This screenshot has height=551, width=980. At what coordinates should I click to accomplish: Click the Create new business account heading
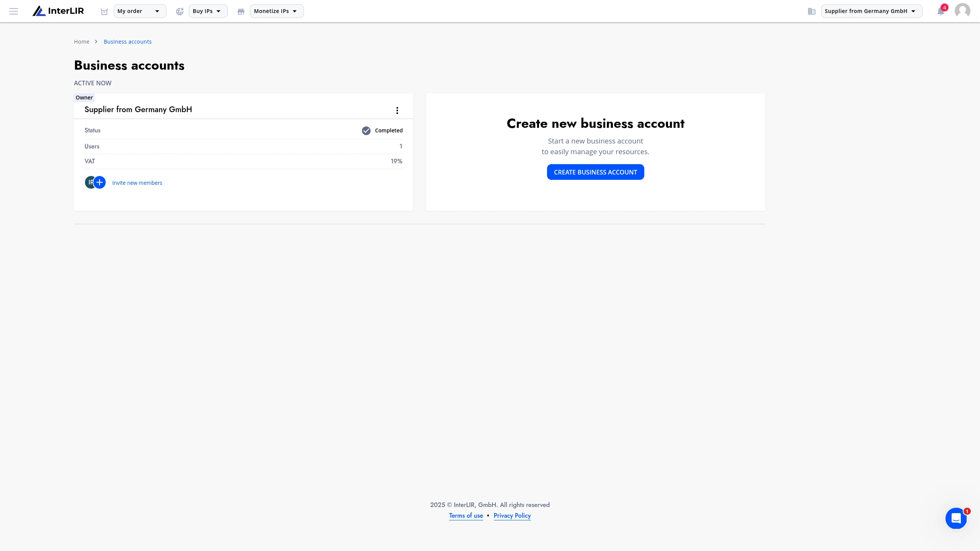coord(596,123)
